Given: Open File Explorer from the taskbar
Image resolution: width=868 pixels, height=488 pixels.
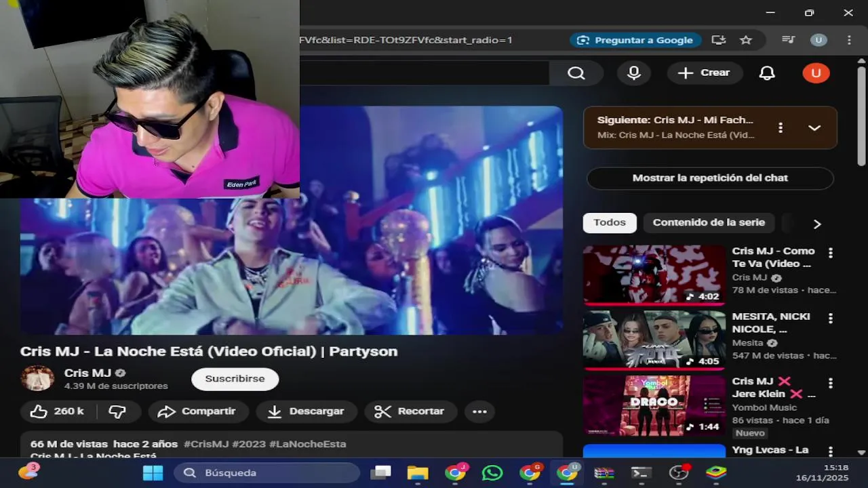Looking at the screenshot, I should point(418,472).
